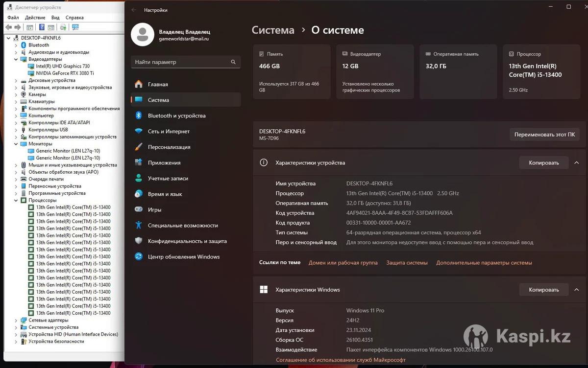Click Переименовать этот ПК button
This screenshot has height=368, width=588.
click(544, 134)
